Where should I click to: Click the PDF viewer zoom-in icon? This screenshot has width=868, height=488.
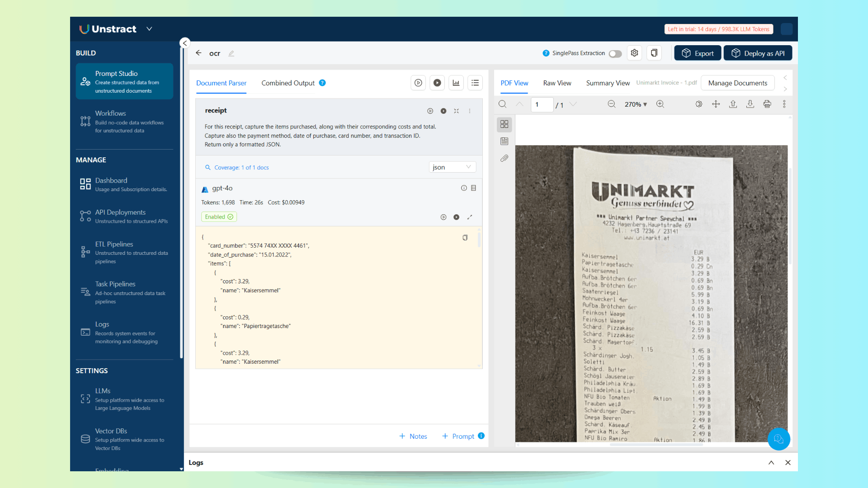tap(660, 104)
